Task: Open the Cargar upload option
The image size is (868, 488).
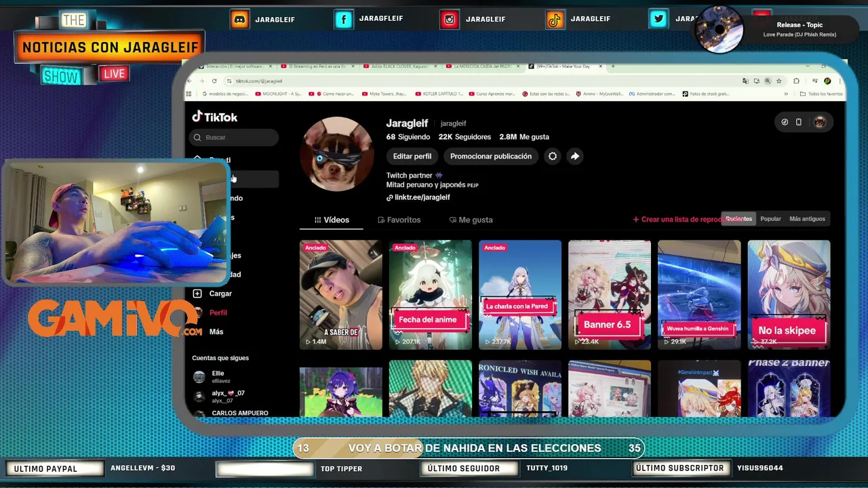Action: pyautogui.click(x=212, y=293)
